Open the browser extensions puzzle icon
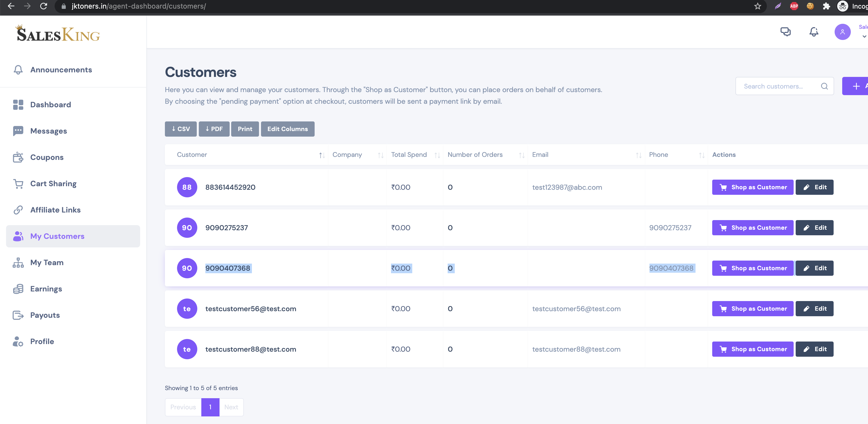Viewport: 868px width, 424px height. 826,6
